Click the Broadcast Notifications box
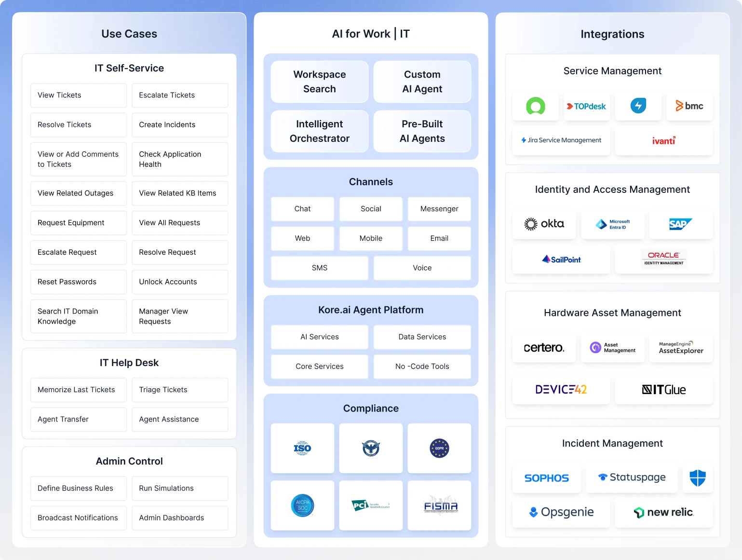The width and height of the screenshot is (742, 560). point(79,518)
